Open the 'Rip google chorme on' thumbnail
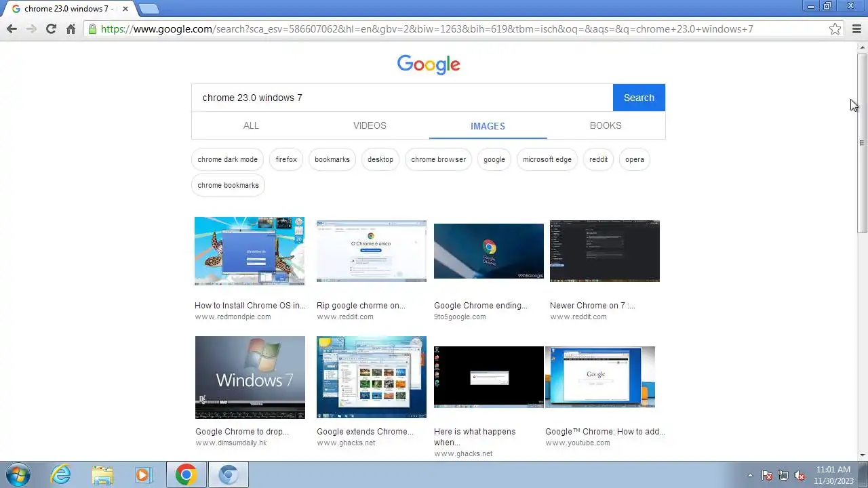 tap(372, 251)
